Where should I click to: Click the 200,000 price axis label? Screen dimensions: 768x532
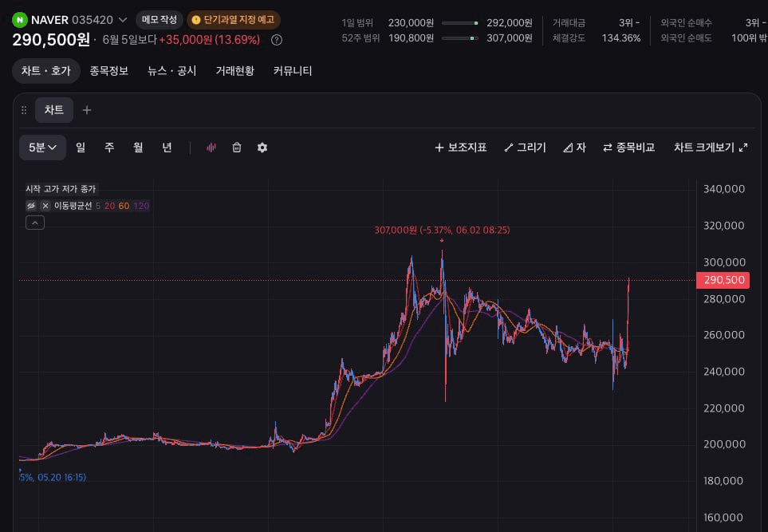coord(724,444)
